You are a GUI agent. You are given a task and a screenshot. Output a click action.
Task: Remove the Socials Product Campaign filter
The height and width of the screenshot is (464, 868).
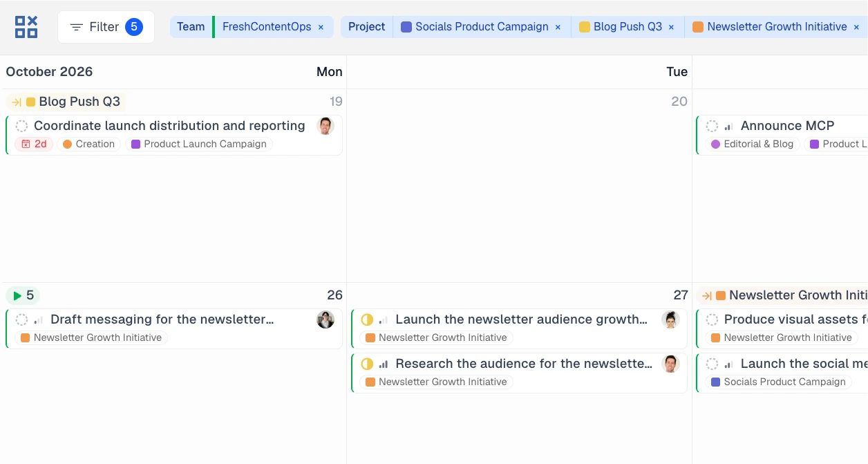click(x=558, y=27)
